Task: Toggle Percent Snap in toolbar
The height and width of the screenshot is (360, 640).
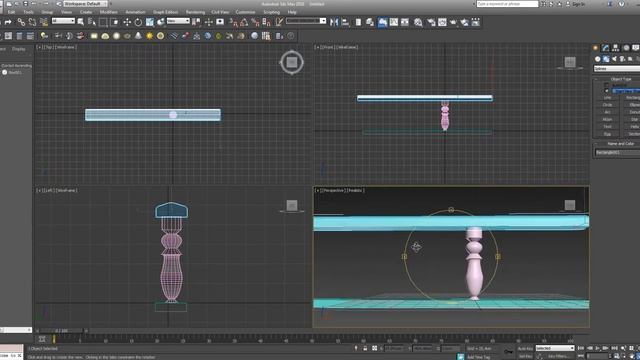Action: pos(256,22)
